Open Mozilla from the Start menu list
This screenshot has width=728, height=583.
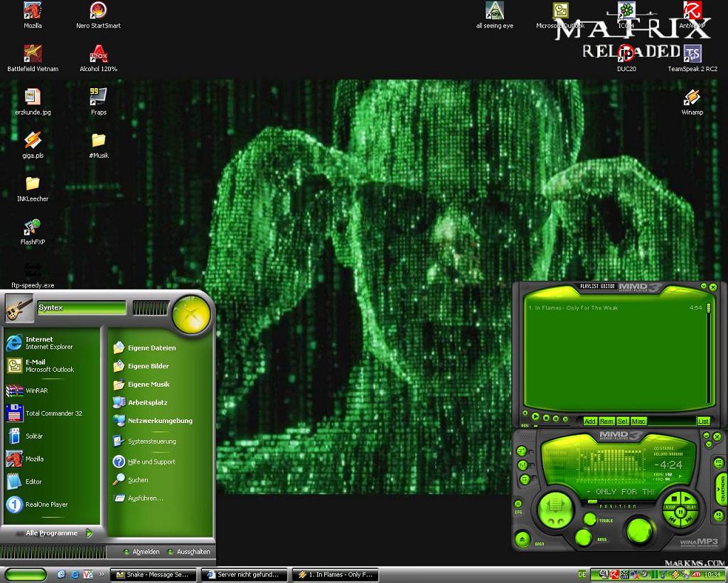pos(52,459)
